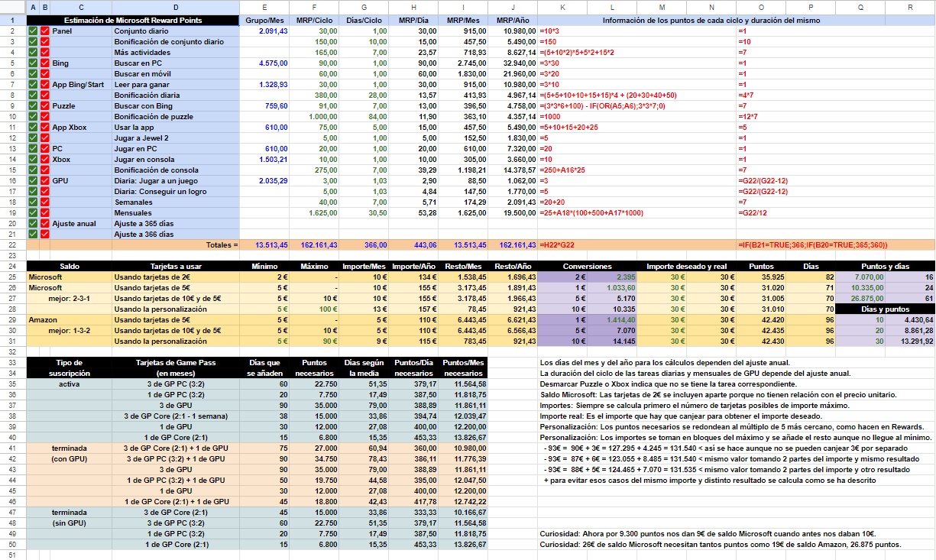
Task: Select conversion cell with value 1.033,60
Action: [x=612, y=287]
